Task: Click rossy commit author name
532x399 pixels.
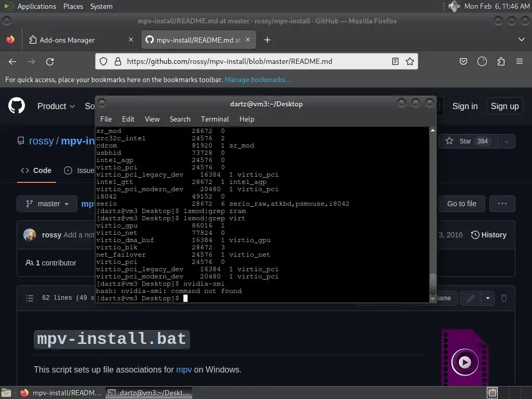Action: coord(51,235)
